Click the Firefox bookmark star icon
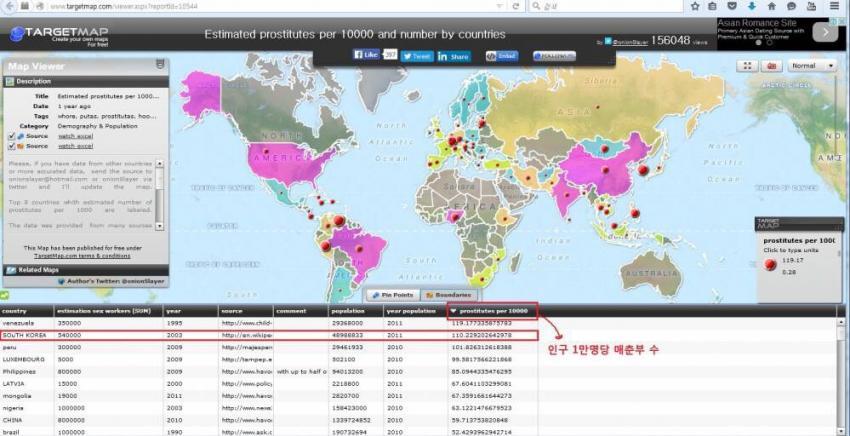 [x=696, y=6]
